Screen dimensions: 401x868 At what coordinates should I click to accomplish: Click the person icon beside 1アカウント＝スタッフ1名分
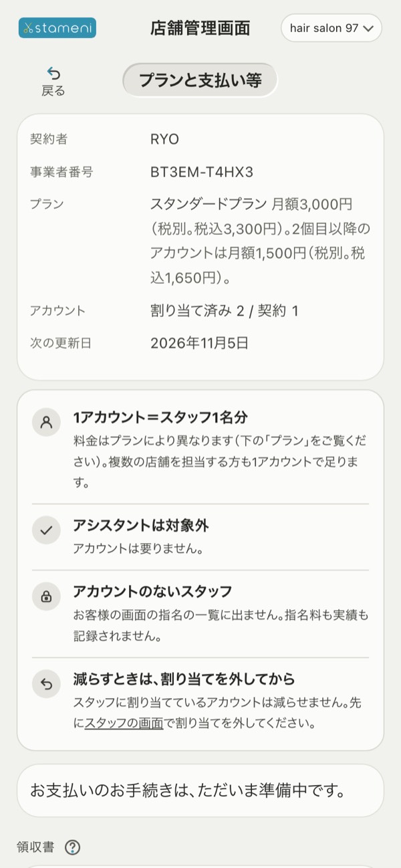[46, 422]
